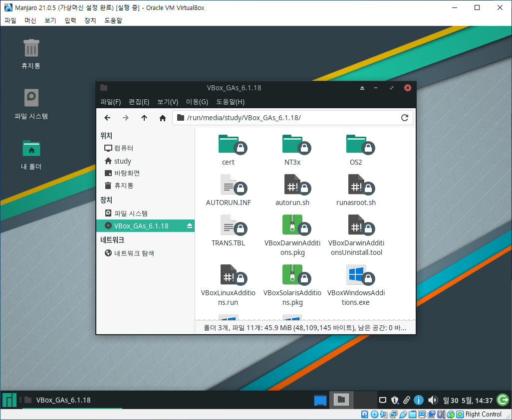Viewport: 512px width, 420px height.
Task: Select 휴지통 in sidebar
Action: [145, 186]
